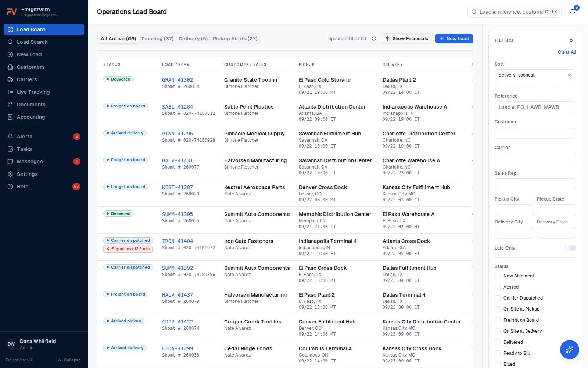This screenshot has width=588, height=368.
Task: Go to Customers page
Action: (44, 67)
